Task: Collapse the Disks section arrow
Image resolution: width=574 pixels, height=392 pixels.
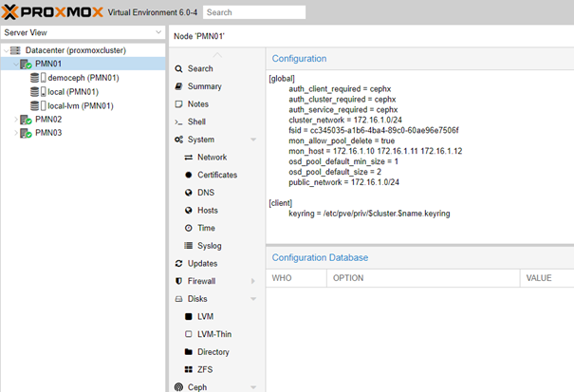Action: (x=253, y=299)
